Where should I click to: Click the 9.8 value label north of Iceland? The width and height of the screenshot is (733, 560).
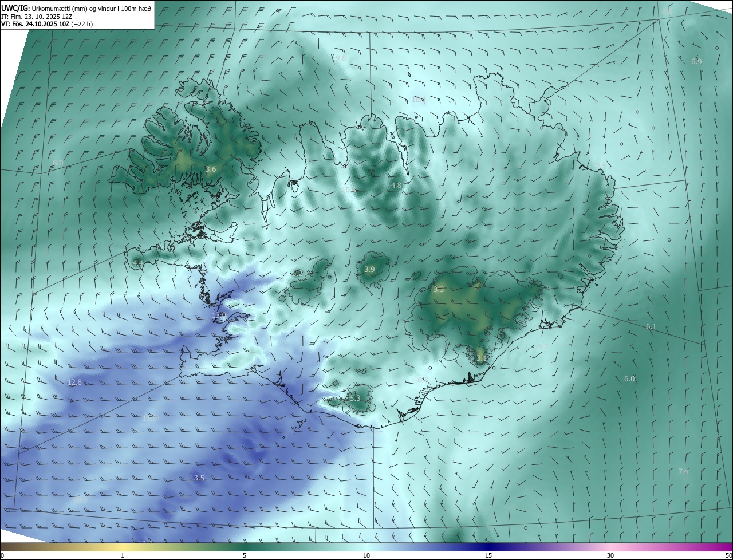tap(341, 58)
